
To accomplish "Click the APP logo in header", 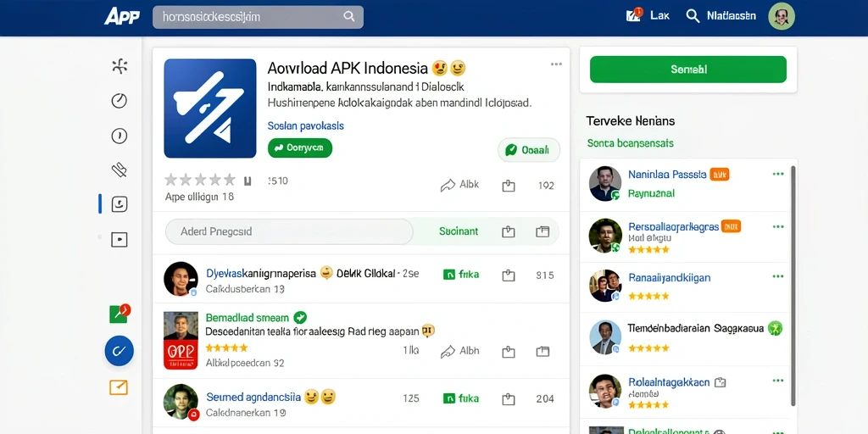I will click(122, 16).
